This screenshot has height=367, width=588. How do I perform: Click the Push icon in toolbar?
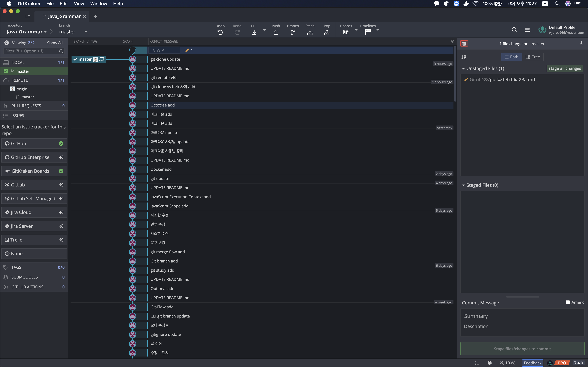(x=276, y=32)
